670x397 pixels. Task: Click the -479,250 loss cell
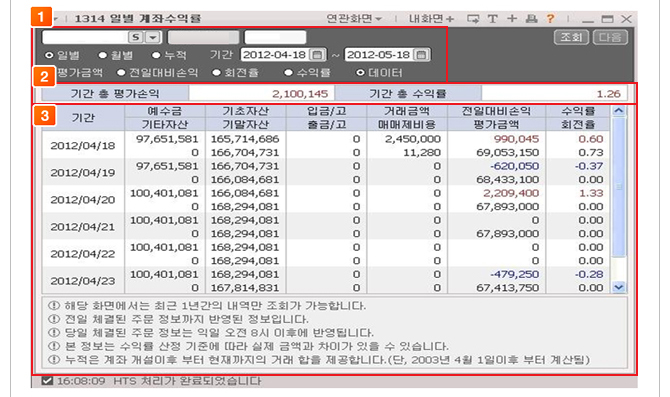tap(514, 274)
